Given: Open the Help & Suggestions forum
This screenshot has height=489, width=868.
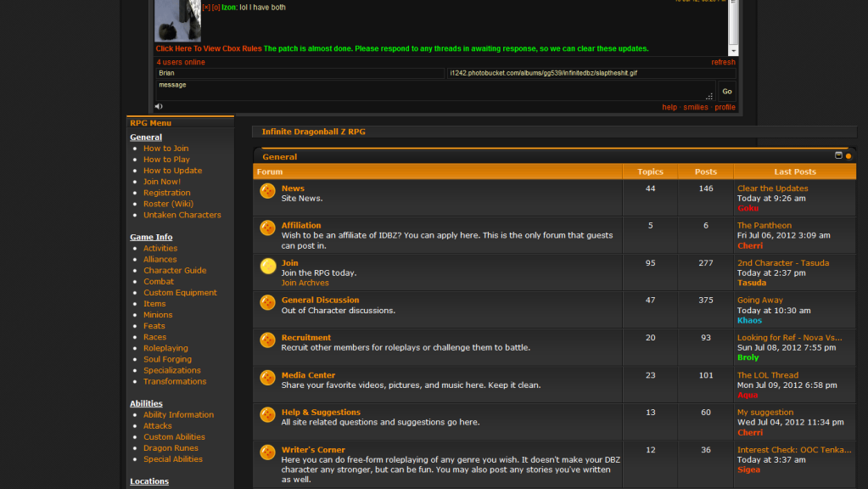Looking at the screenshot, I should click(x=321, y=413).
